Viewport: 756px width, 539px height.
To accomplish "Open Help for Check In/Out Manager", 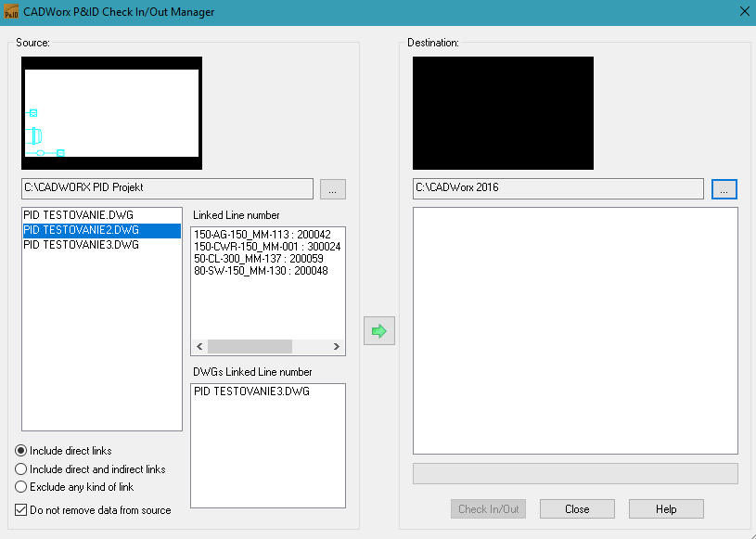I will coord(665,509).
